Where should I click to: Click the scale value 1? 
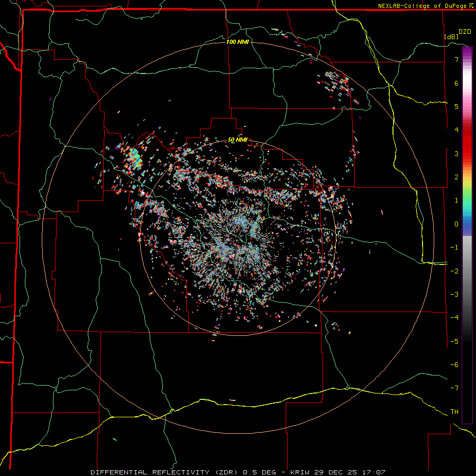tap(456, 200)
